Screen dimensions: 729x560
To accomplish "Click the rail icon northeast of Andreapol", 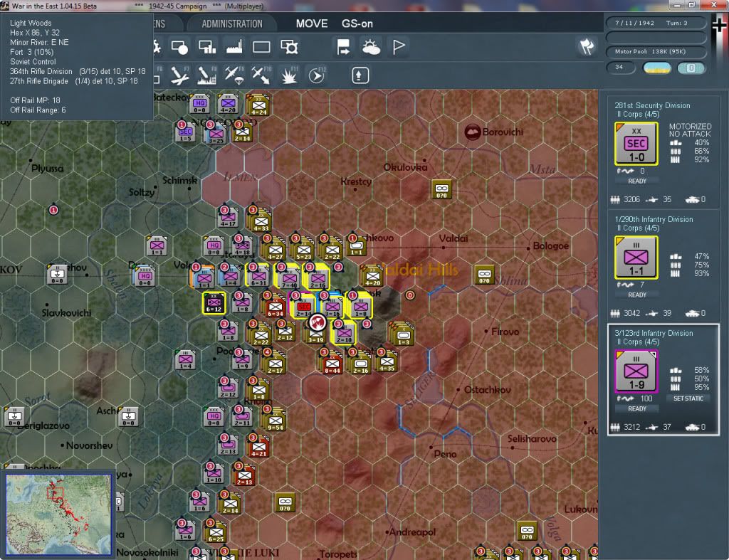I will coord(526,531).
